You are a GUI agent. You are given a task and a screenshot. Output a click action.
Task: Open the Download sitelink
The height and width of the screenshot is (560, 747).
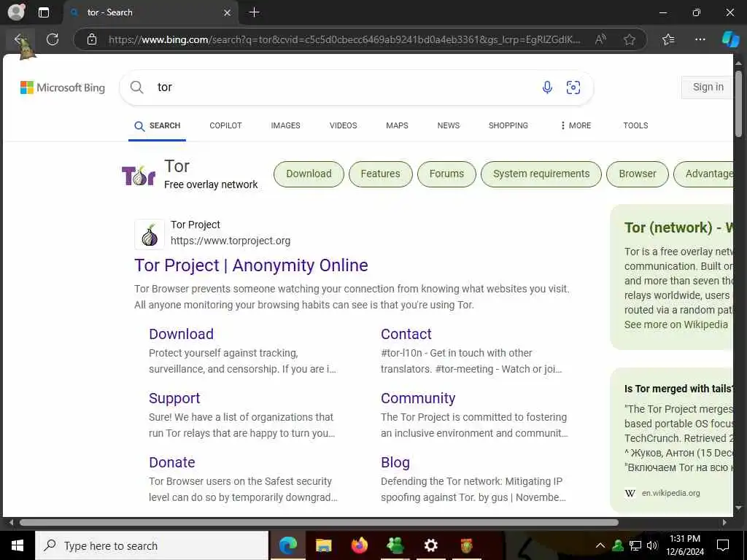coord(181,334)
